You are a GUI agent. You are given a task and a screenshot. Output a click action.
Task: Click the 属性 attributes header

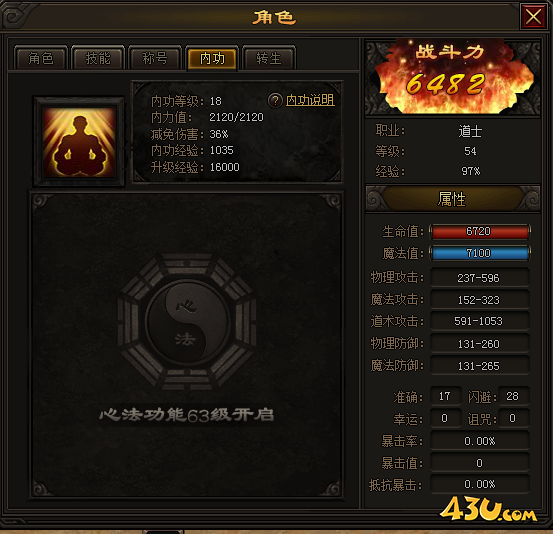click(x=453, y=199)
